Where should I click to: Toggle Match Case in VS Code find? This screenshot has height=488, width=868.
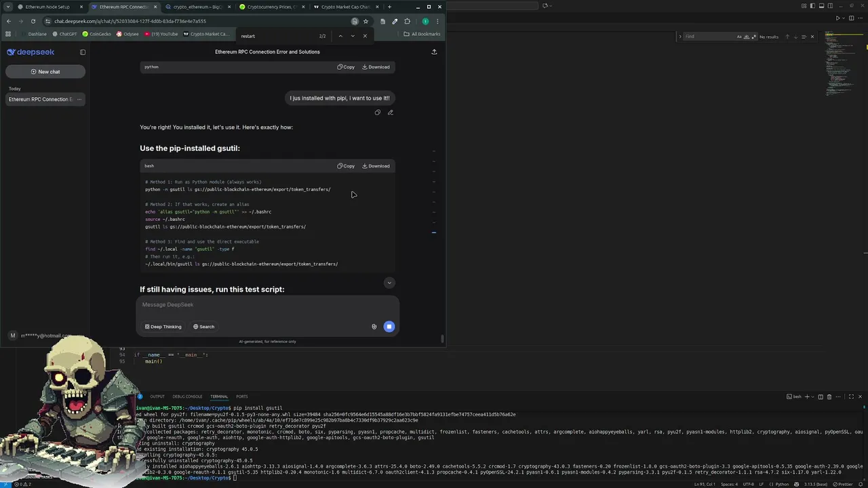[x=738, y=37]
